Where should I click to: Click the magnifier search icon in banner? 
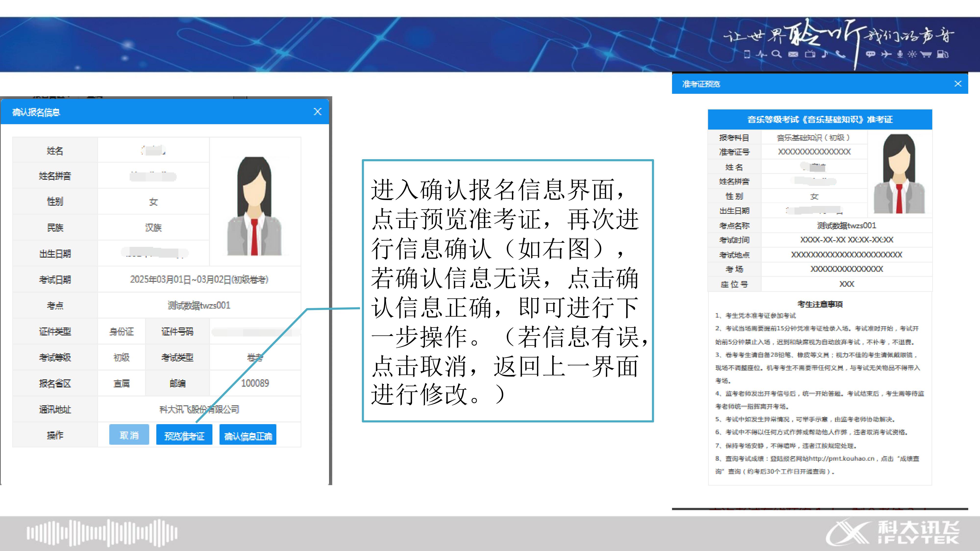tap(776, 54)
